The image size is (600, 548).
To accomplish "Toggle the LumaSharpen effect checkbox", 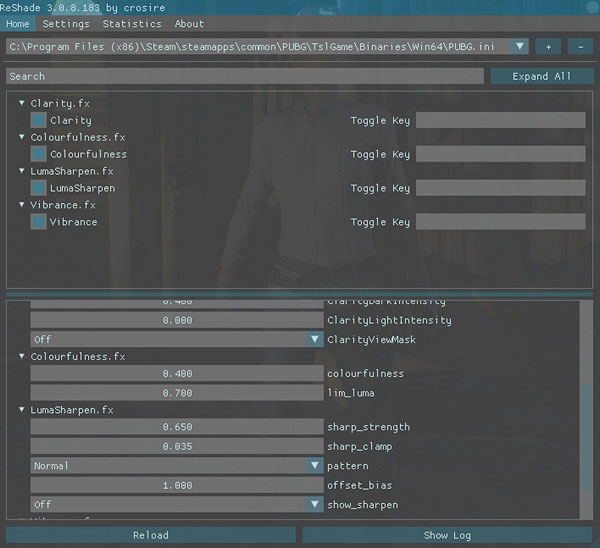I will click(x=38, y=188).
